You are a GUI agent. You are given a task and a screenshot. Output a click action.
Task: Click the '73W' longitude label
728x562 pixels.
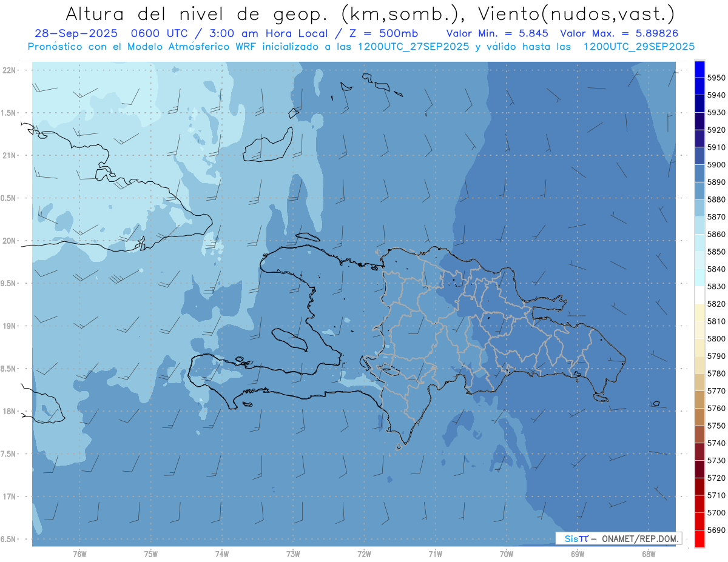coord(293,554)
